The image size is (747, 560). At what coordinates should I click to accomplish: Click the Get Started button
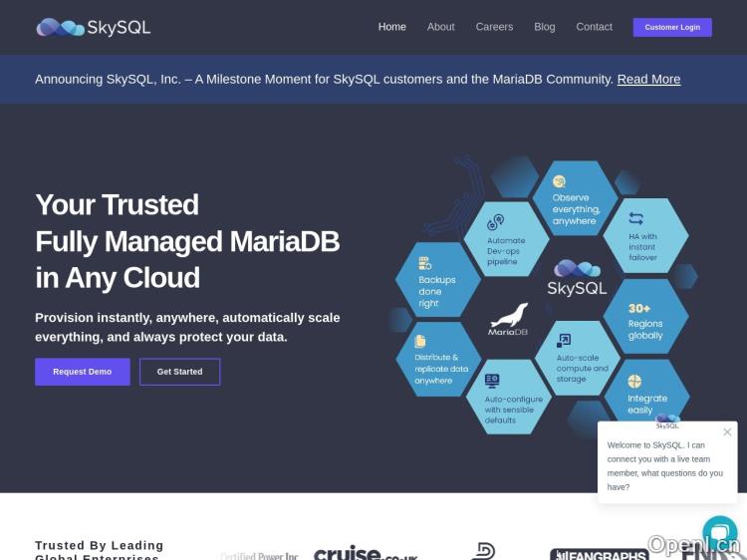tap(180, 372)
